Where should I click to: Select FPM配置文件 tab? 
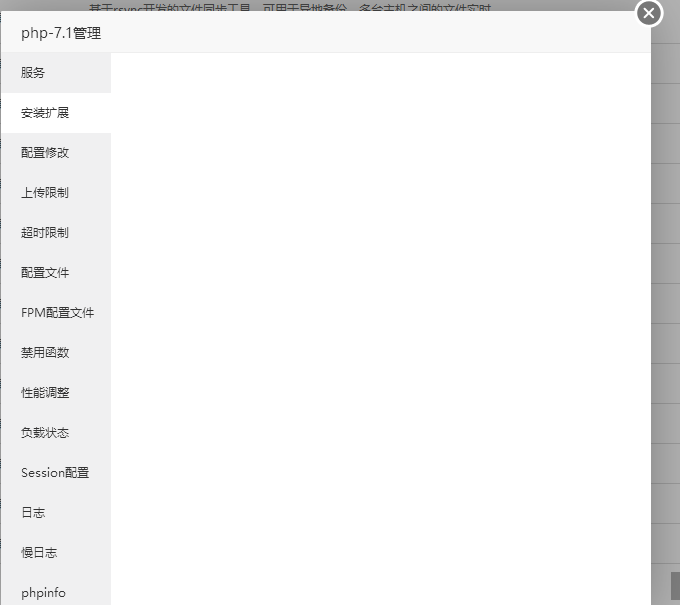coord(56,312)
